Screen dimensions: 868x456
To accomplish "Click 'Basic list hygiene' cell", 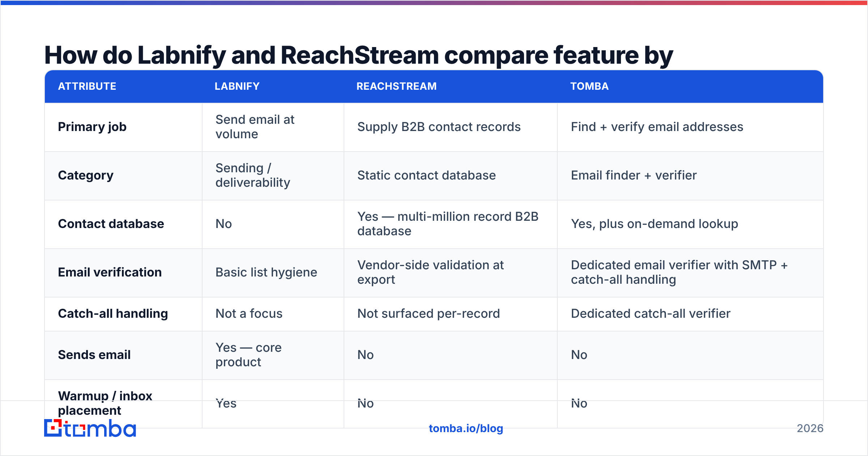I will (x=266, y=272).
